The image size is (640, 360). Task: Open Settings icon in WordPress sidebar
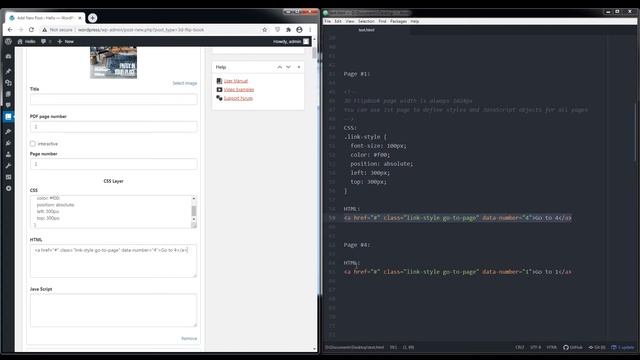(8, 177)
